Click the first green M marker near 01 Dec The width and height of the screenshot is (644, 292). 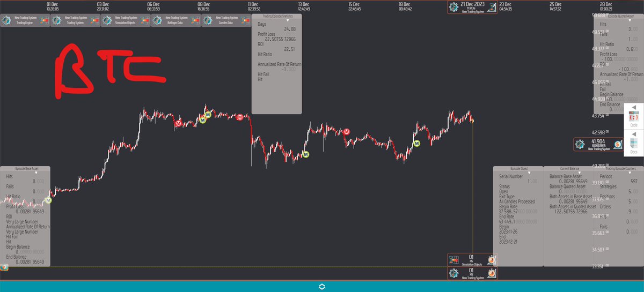click(x=48, y=200)
